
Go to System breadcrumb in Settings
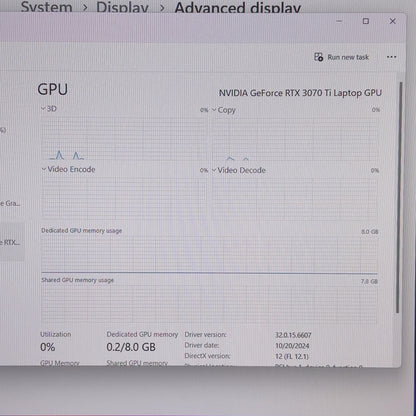46,7
